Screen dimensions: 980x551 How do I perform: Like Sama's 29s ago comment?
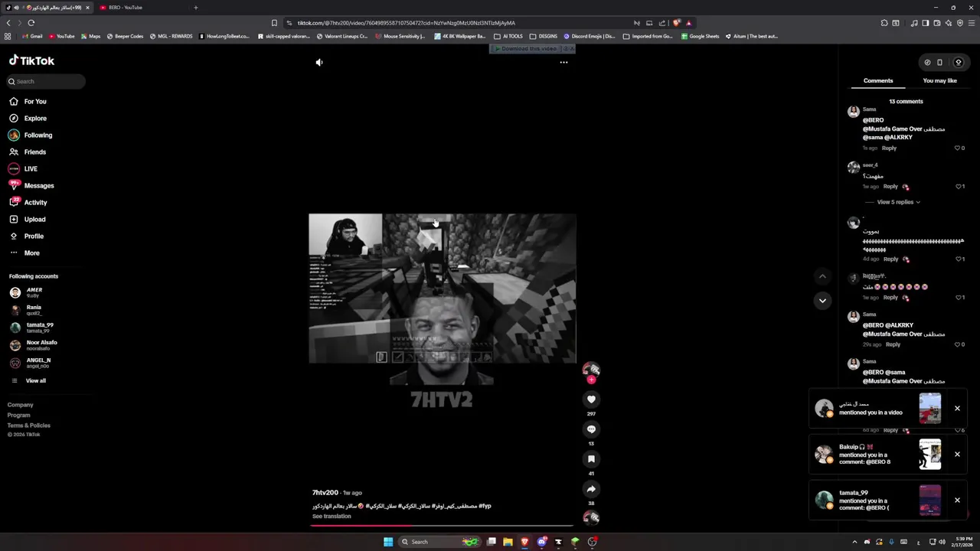[x=957, y=344]
